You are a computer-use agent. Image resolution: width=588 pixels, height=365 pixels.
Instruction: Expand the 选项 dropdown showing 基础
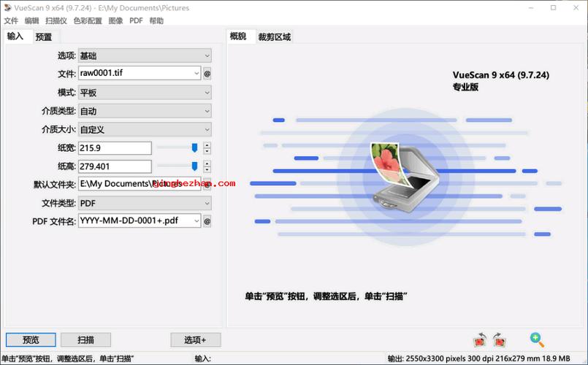tap(145, 55)
